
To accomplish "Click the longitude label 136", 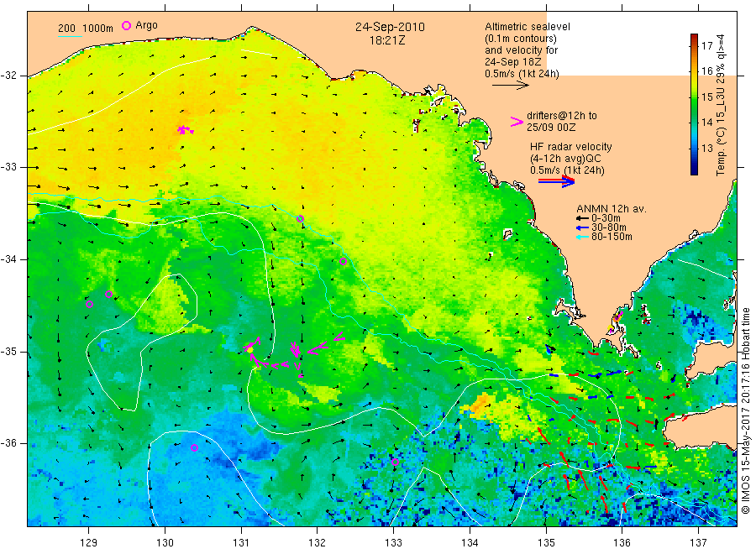I will [x=622, y=543].
